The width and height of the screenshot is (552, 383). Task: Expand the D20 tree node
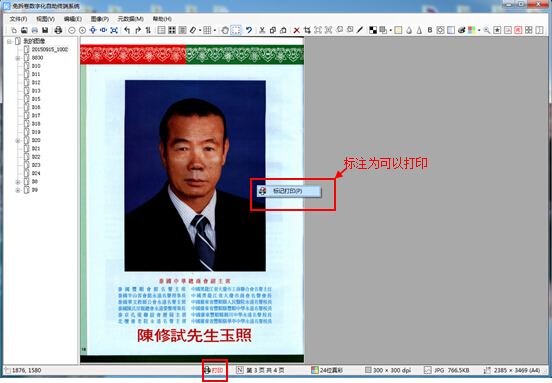click(18, 141)
